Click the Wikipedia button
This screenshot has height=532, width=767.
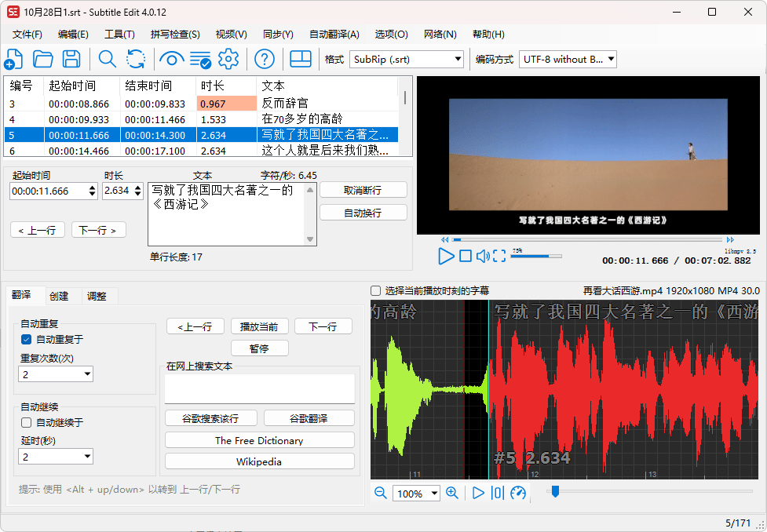coord(259,461)
